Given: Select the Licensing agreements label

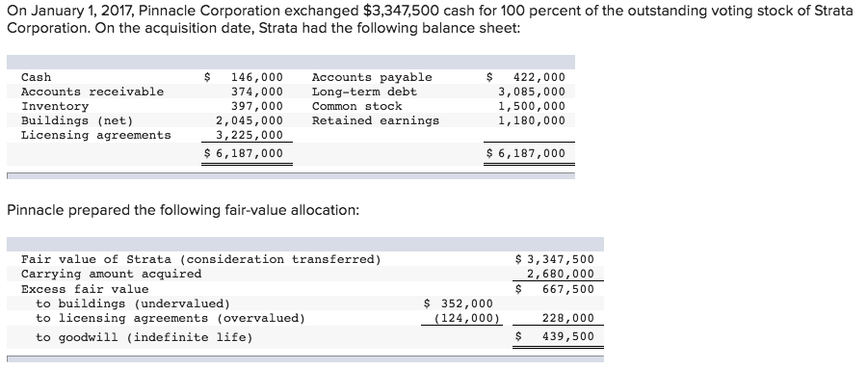Looking at the screenshot, I should tap(95, 135).
